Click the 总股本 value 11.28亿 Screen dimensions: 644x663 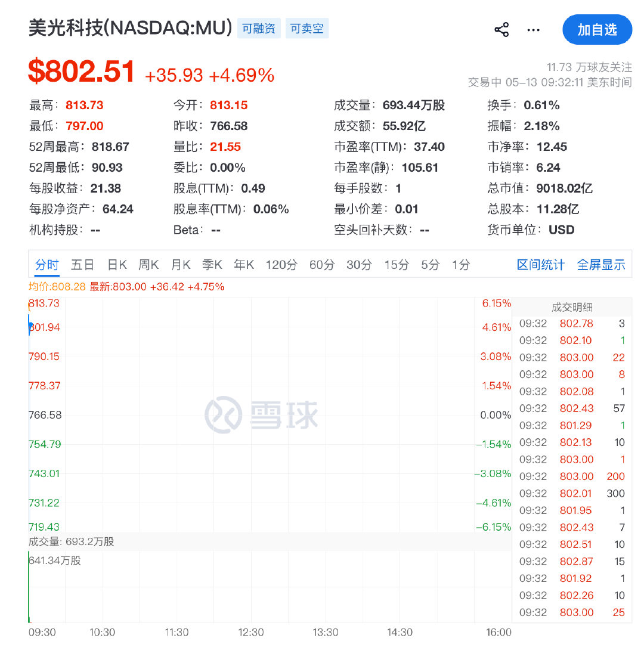coord(558,209)
